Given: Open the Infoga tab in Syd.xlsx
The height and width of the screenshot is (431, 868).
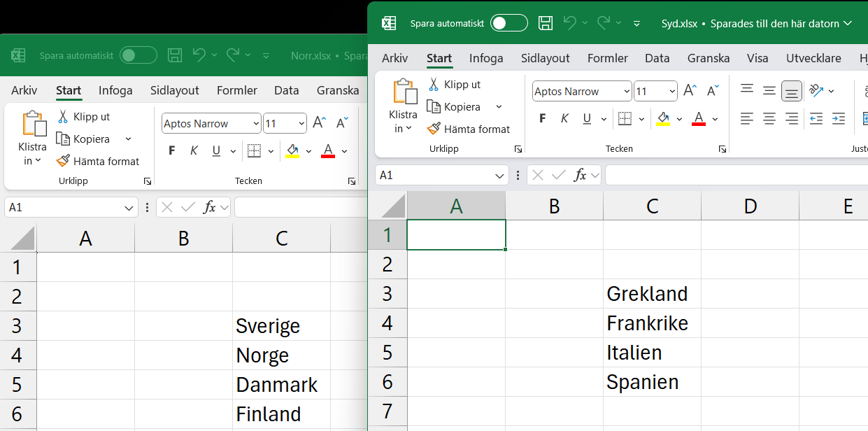Looking at the screenshot, I should tap(486, 58).
